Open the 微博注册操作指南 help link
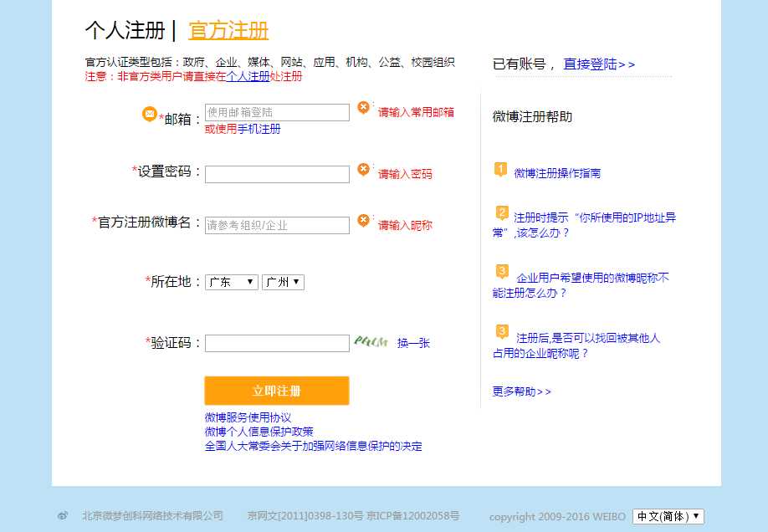The image size is (768, 532). pyautogui.click(x=557, y=173)
